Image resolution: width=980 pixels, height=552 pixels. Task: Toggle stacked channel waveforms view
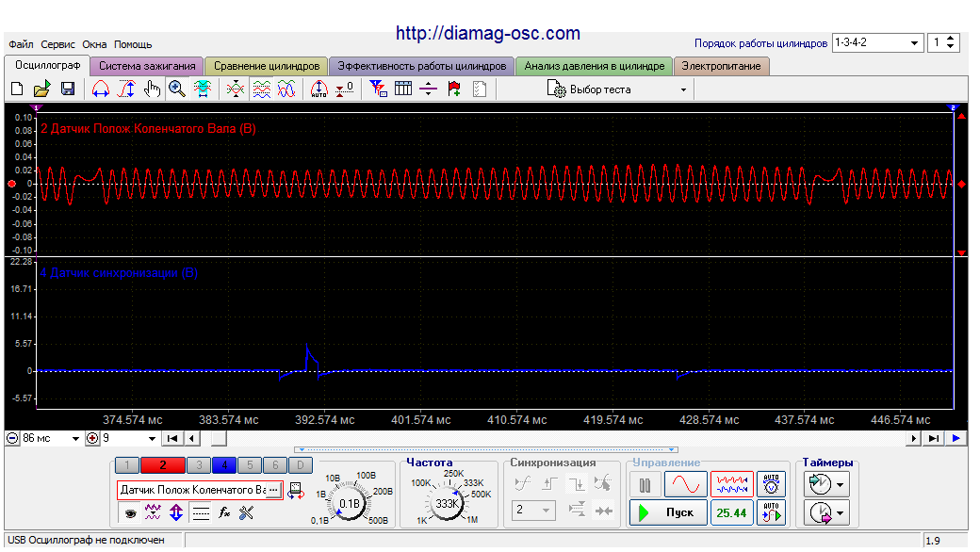[261, 89]
